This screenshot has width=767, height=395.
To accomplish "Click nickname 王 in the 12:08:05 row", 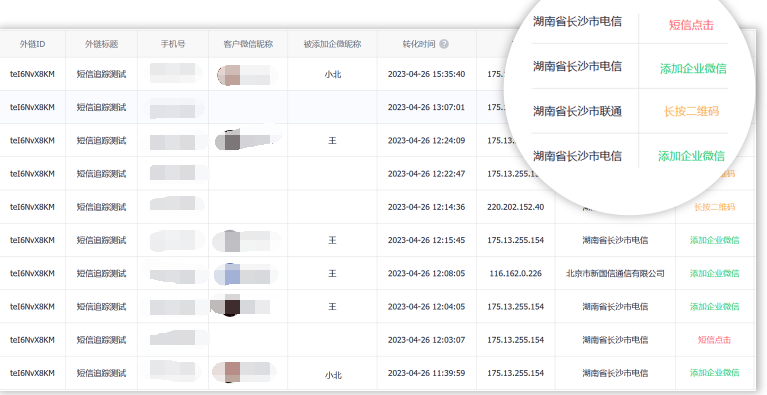I will [332, 273].
